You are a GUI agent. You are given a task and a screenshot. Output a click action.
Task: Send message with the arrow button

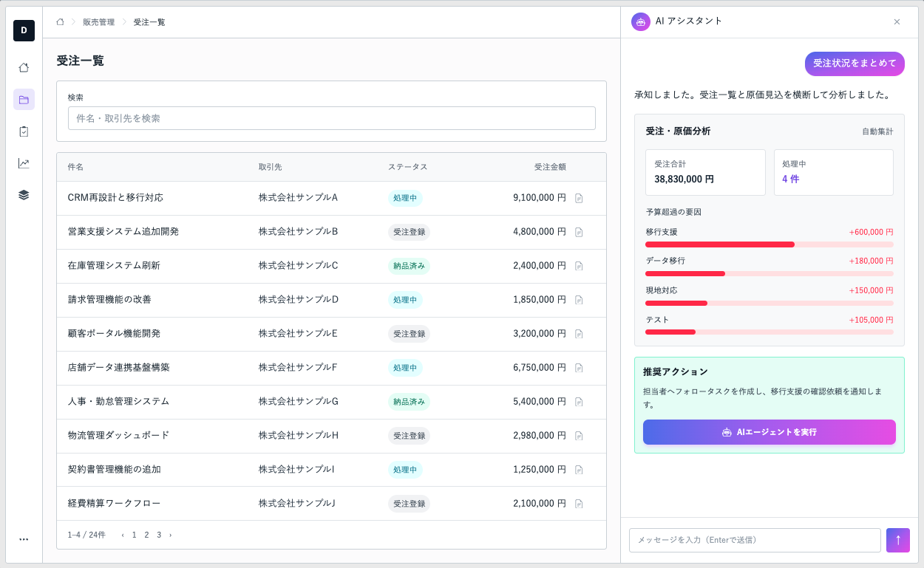click(x=898, y=540)
